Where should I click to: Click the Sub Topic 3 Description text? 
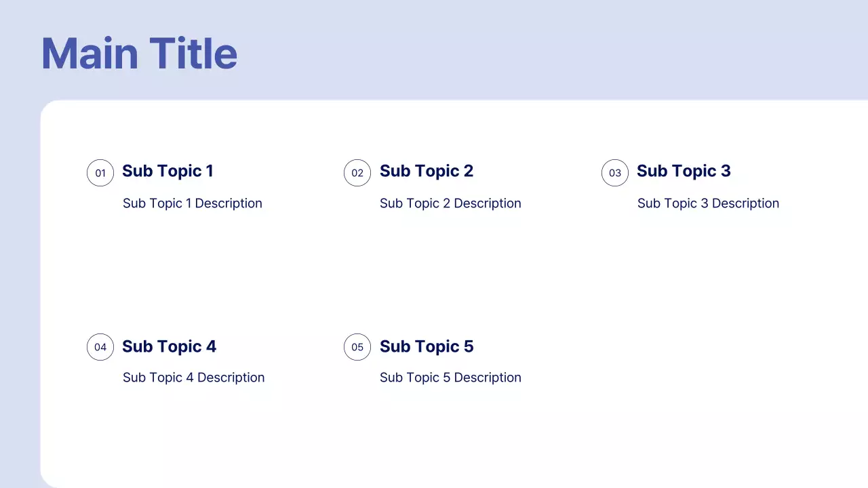pyautogui.click(x=708, y=203)
